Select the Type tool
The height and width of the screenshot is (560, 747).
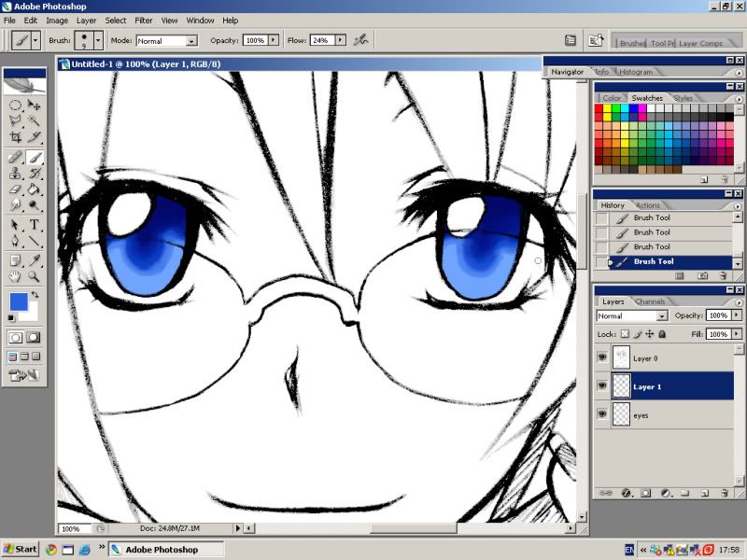click(x=34, y=225)
